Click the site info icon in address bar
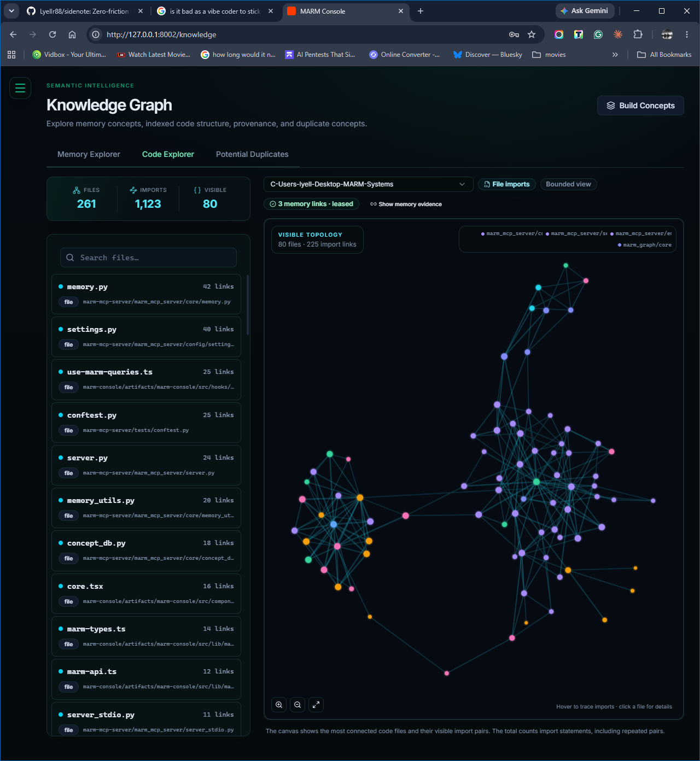 pyautogui.click(x=96, y=34)
